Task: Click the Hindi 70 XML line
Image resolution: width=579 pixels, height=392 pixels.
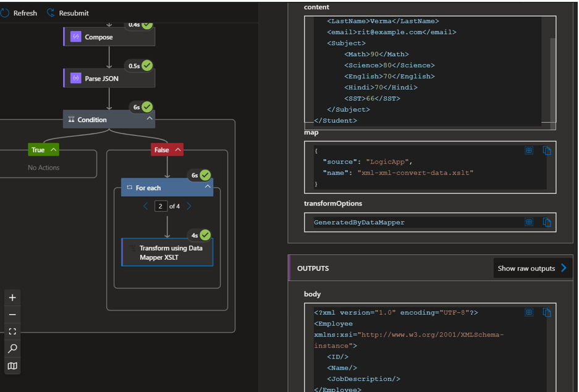Action: tap(381, 88)
